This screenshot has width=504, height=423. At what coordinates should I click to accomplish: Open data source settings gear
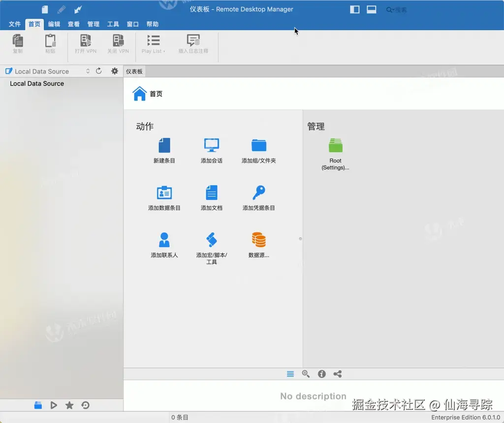(x=114, y=71)
